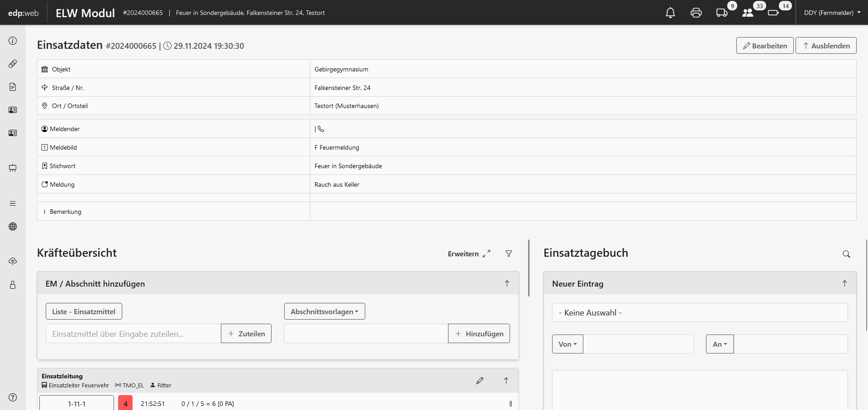
Task: Click the 21:52:51 timestamp
Action: click(x=153, y=404)
